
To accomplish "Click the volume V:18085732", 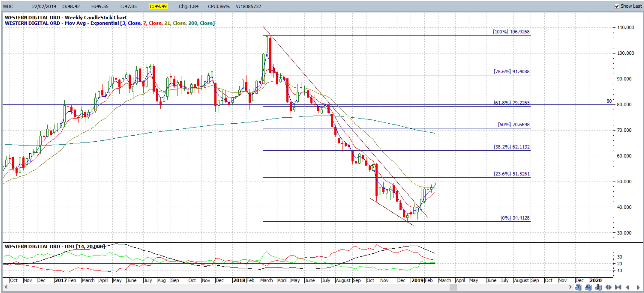I will [249, 7].
